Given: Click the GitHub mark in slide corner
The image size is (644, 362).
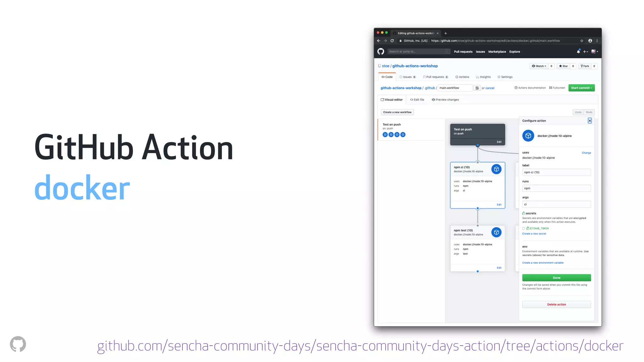Looking at the screenshot, I should pyautogui.click(x=18, y=344).
